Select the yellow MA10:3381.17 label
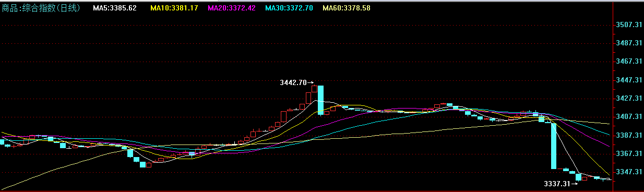Image resolution: width=644 pixels, height=192 pixels. pyautogui.click(x=174, y=8)
